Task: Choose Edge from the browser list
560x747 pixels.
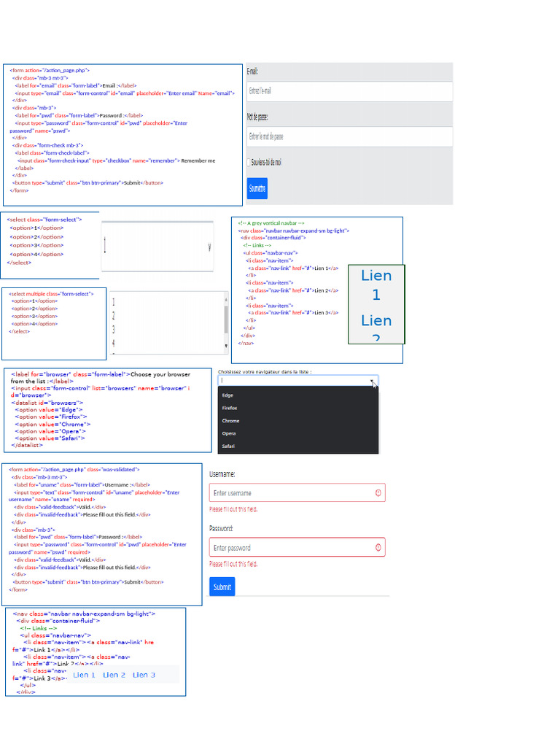Action: [227, 395]
